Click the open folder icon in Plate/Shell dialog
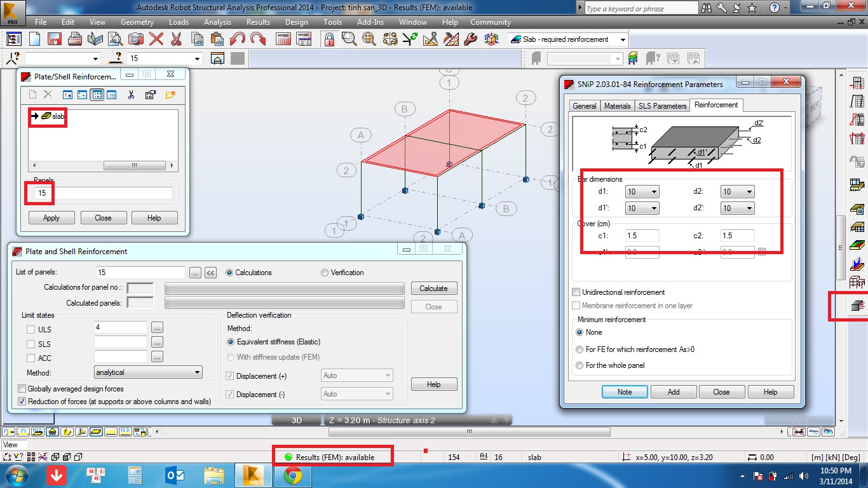This screenshot has width=868, height=488. tap(170, 95)
